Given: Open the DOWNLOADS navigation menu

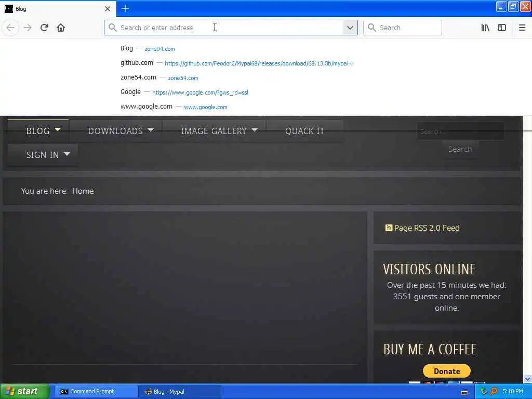Looking at the screenshot, I should (x=115, y=130).
